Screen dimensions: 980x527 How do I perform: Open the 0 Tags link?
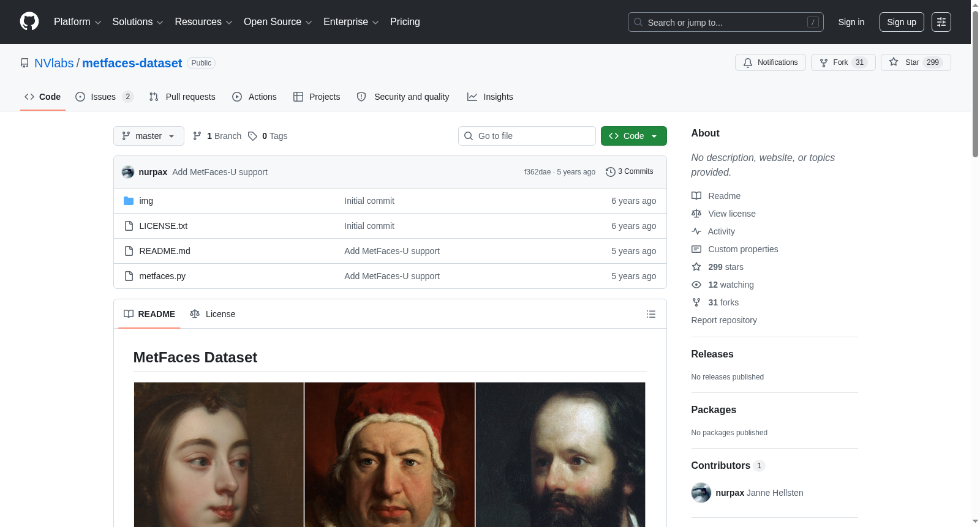[268, 136]
